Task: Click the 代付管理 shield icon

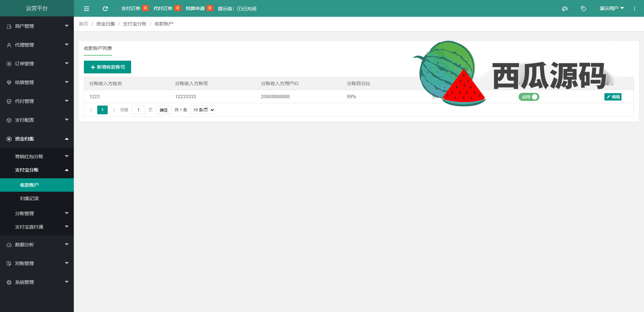Action: point(9,101)
